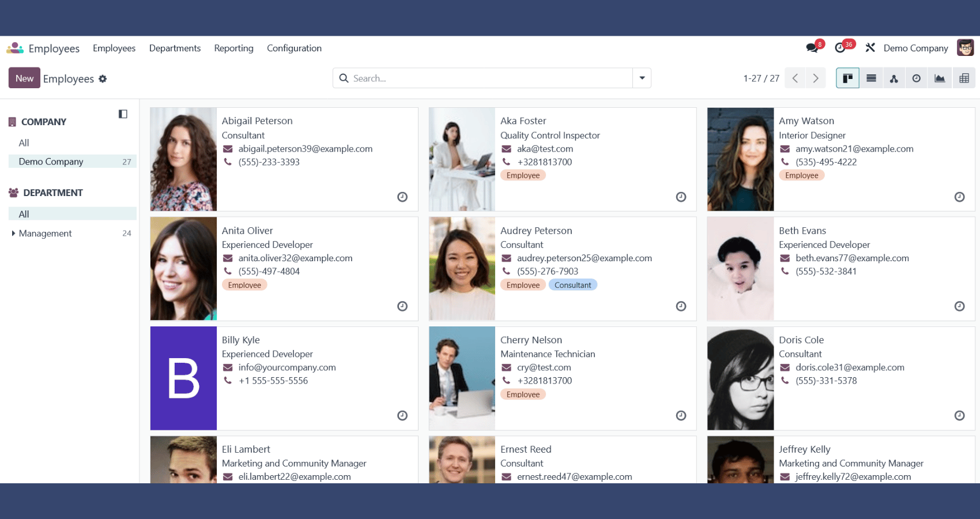Open Ernest Reed employee name
This screenshot has width=980, height=519.
pyautogui.click(x=526, y=449)
